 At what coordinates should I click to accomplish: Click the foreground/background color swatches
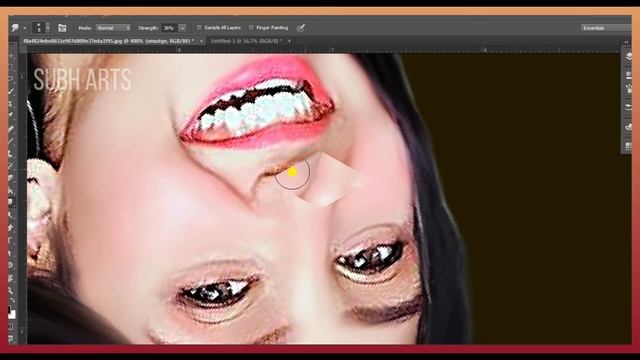[12, 312]
